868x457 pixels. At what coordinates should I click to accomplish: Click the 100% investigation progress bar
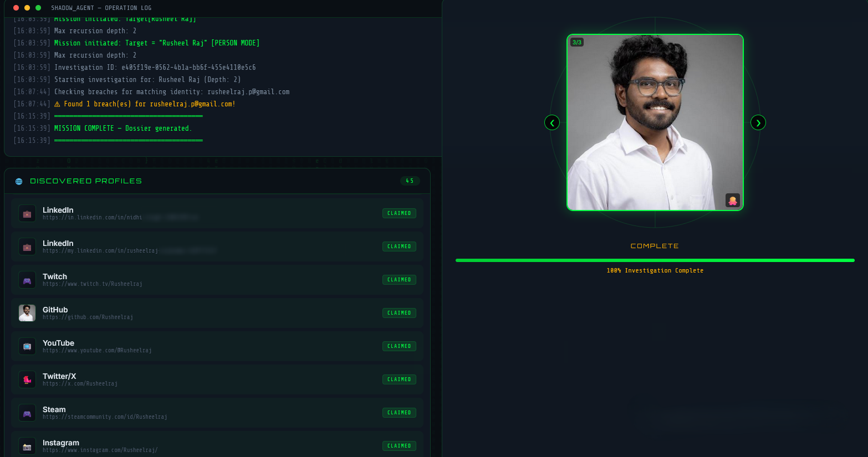(655, 259)
